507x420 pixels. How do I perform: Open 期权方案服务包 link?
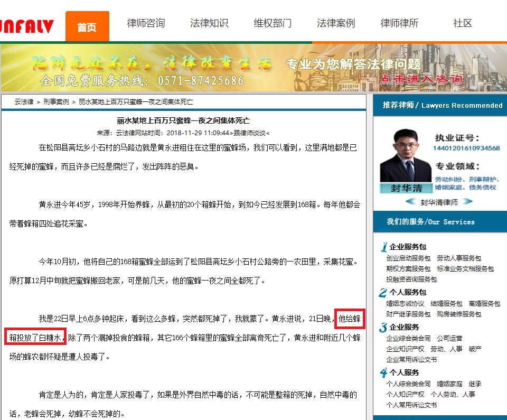coord(408,268)
